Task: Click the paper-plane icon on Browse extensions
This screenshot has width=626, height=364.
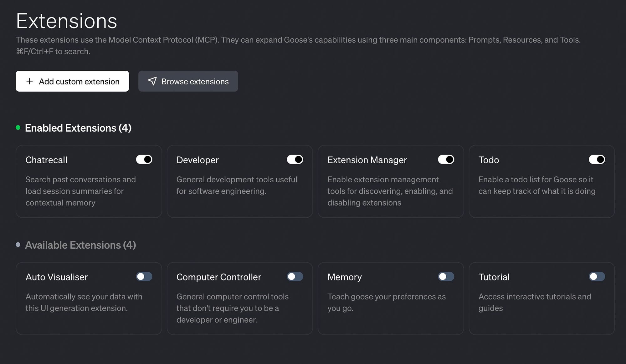Action: (152, 81)
